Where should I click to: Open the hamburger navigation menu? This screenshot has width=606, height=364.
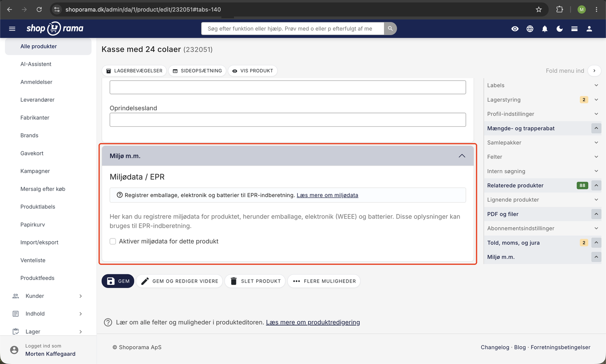[12, 29]
